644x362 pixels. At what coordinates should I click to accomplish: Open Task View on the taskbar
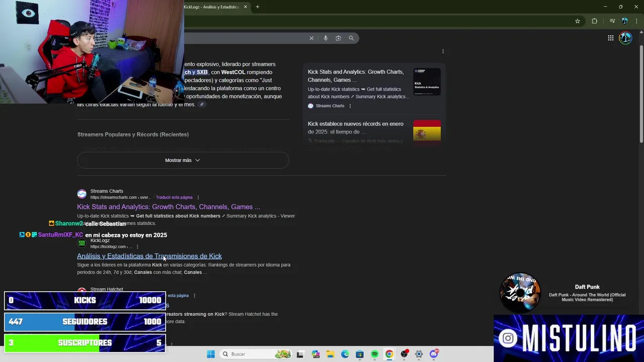click(300, 354)
